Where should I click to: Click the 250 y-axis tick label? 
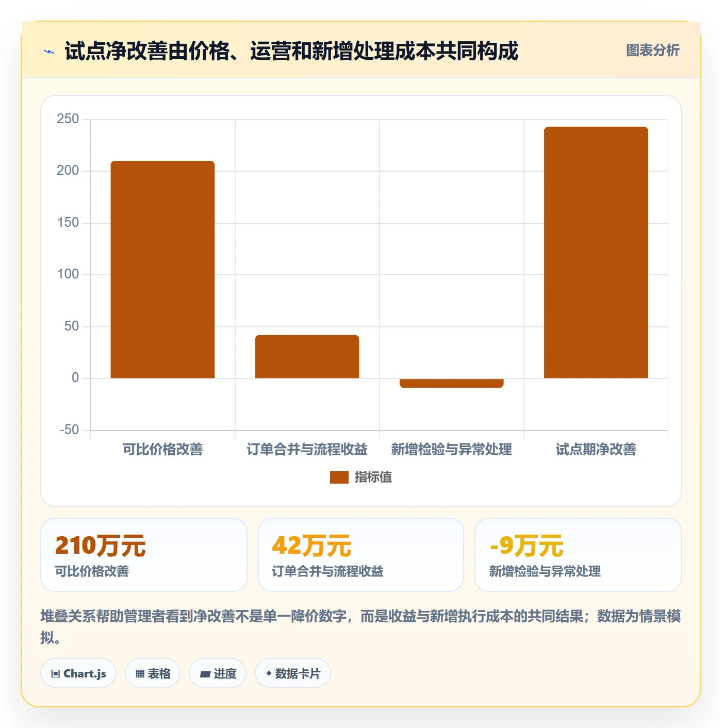point(68,119)
